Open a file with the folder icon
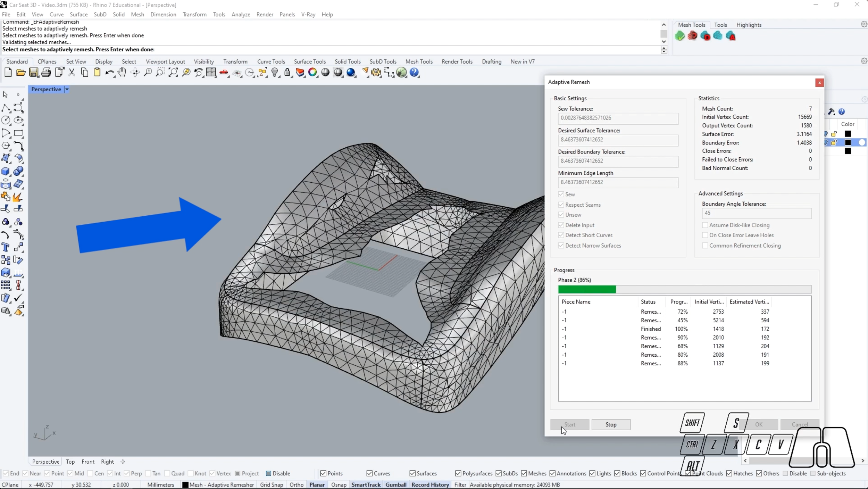Screen dimensions: 868x489 pos(21,73)
